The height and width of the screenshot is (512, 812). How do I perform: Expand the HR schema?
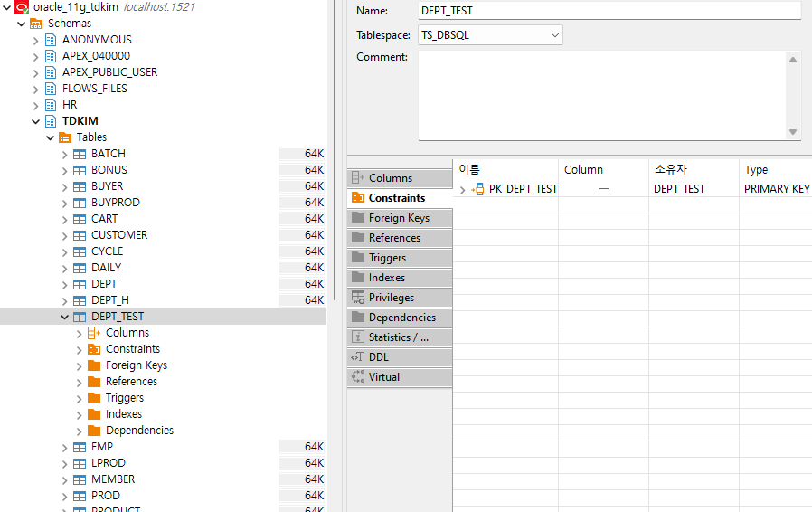[x=36, y=106]
